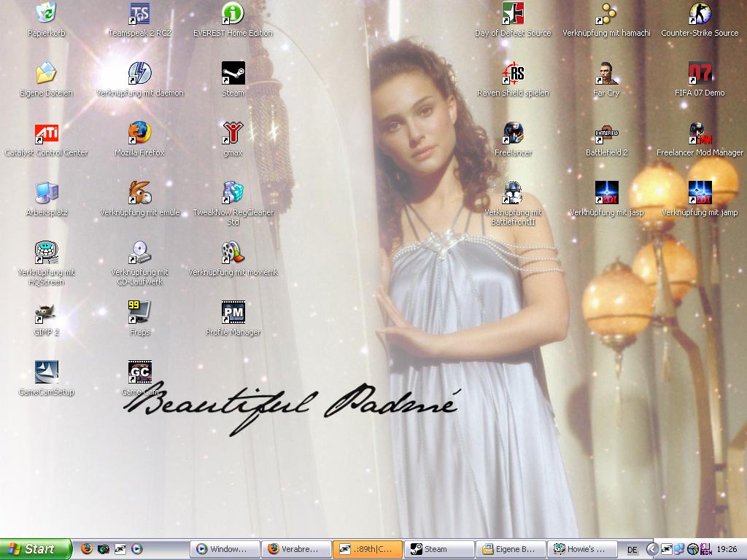
Task: Select the Verknüpfung mit BattlefrontII icon
Action: coord(513,192)
